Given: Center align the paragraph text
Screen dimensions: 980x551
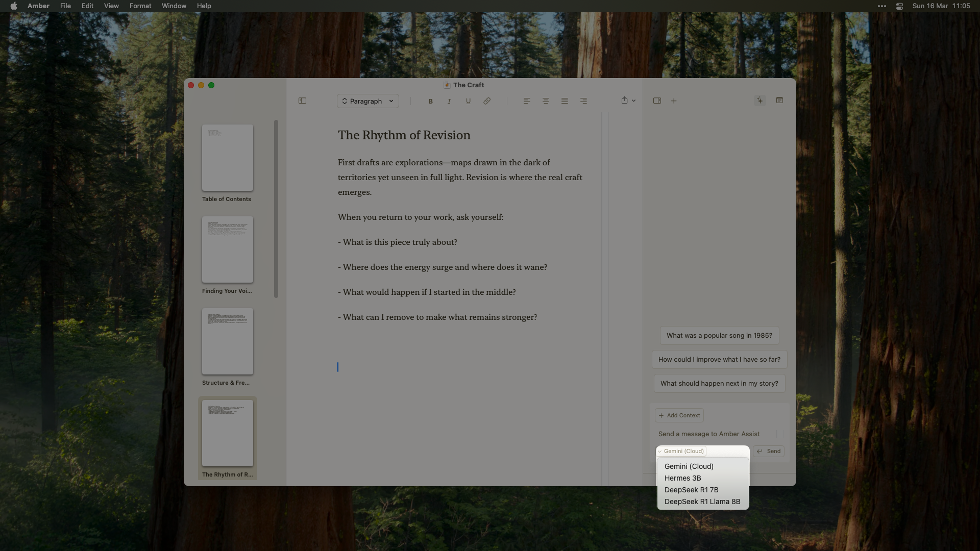Looking at the screenshot, I should (x=545, y=101).
